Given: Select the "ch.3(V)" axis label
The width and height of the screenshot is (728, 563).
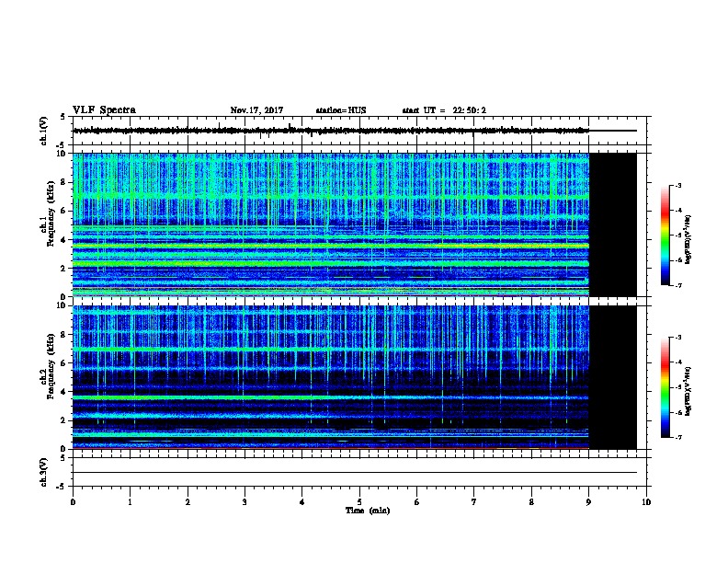Looking at the screenshot, I should (x=43, y=473).
